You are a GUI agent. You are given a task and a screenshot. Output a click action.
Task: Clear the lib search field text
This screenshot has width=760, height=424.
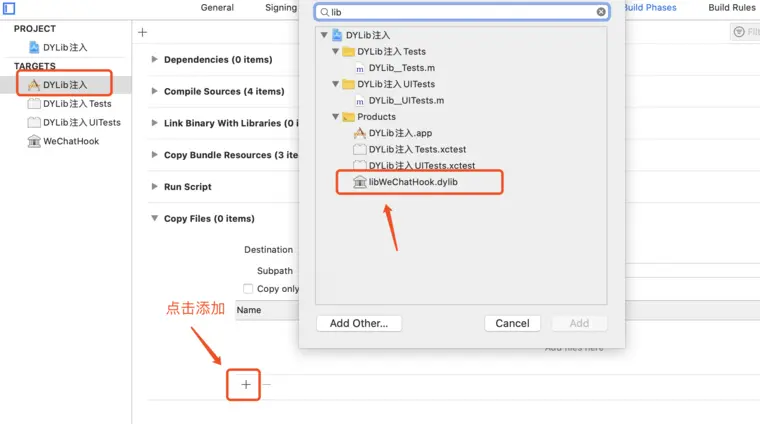(x=601, y=12)
